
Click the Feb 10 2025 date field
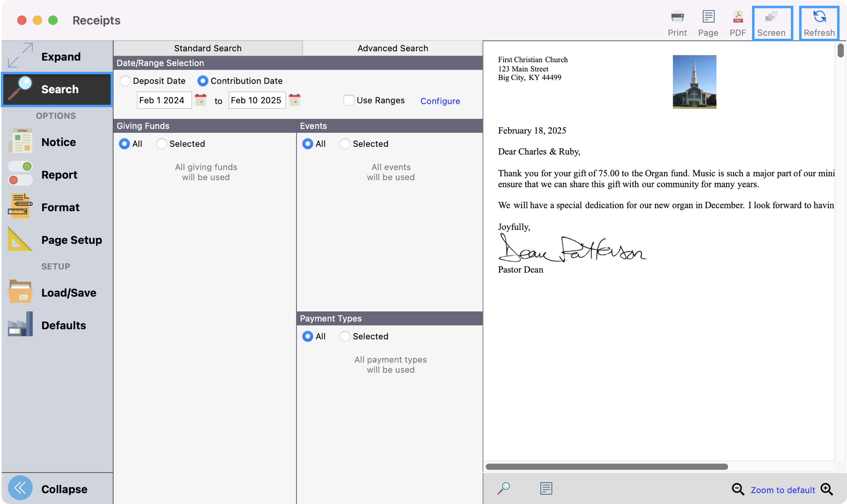coord(256,100)
